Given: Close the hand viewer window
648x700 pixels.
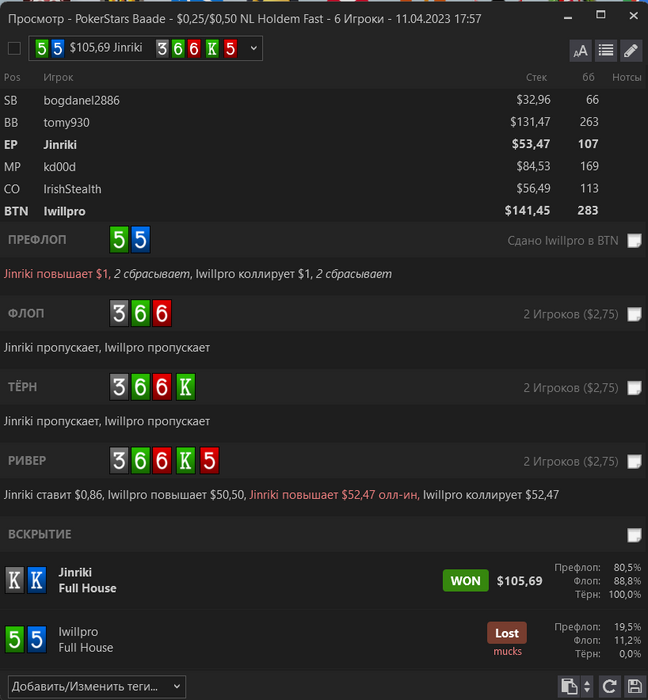Looking at the screenshot, I should (633, 16).
